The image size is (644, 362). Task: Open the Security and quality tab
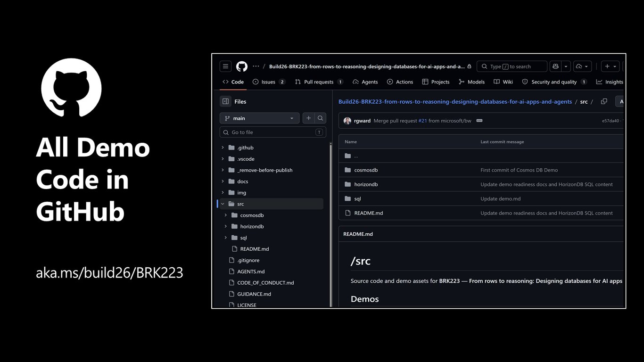(x=554, y=82)
